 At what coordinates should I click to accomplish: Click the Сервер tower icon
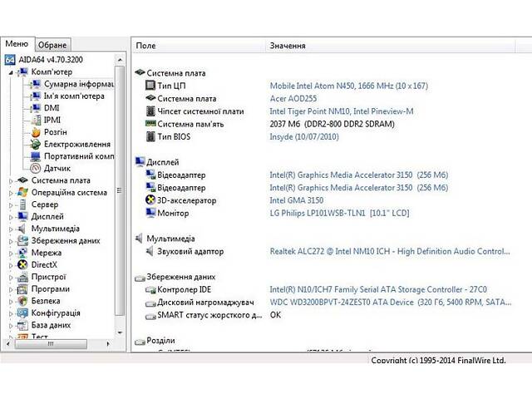tap(22, 204)
